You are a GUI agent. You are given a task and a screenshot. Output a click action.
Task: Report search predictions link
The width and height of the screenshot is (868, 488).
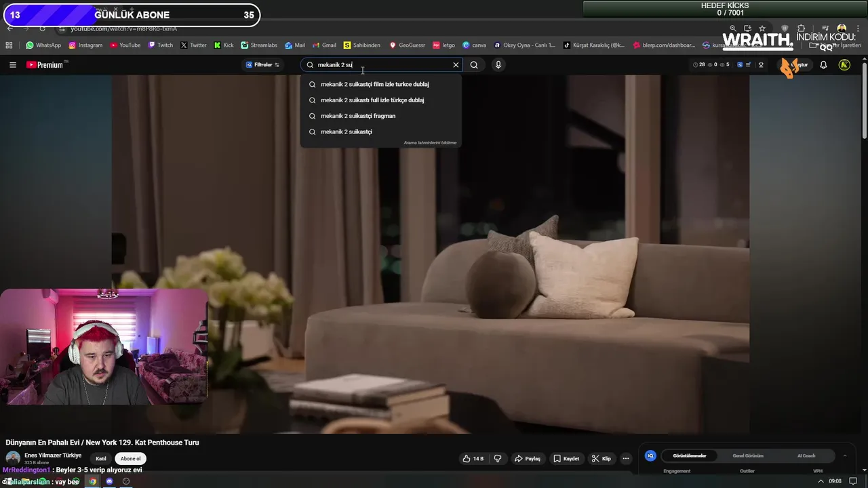coord(430,143)
